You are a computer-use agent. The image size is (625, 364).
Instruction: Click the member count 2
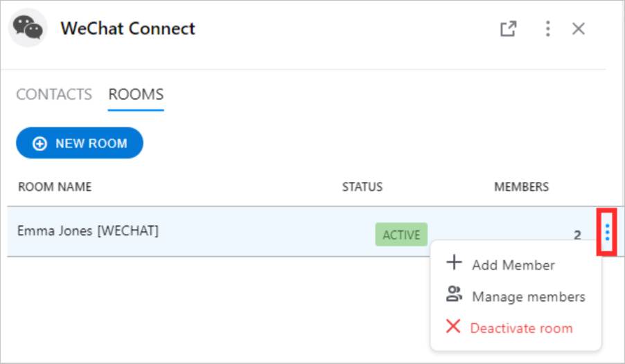point(577,235)
